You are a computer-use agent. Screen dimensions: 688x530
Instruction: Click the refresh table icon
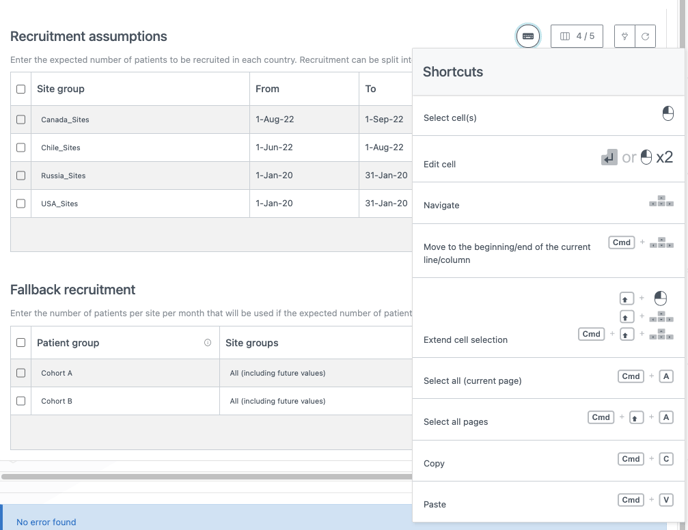point(645,37)
